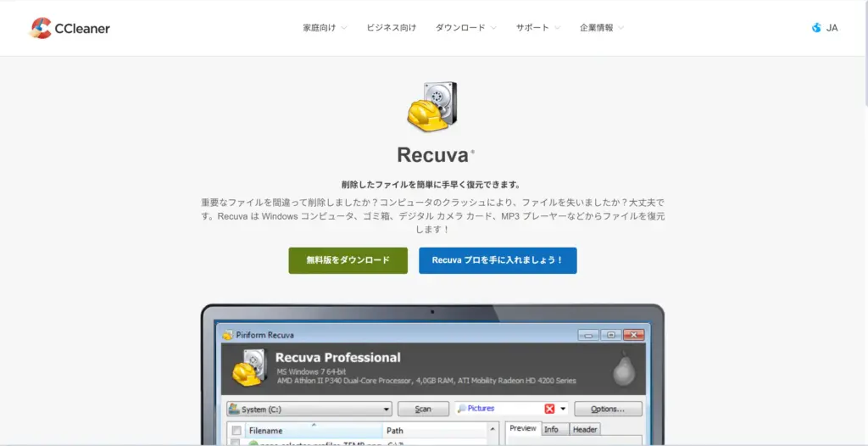Click the Recuva hard hat drive icon
This screenshot has height=446, width=868.
tap(432, 108)
